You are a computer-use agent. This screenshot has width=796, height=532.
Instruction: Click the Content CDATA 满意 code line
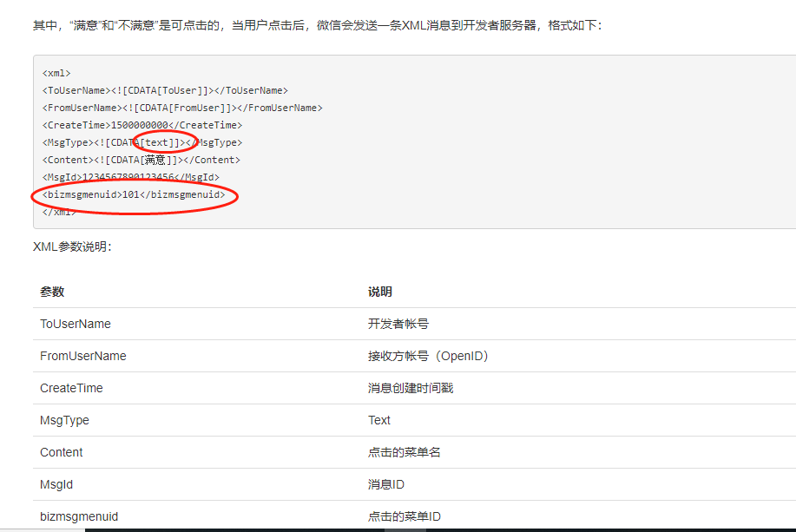pos(141,160)
